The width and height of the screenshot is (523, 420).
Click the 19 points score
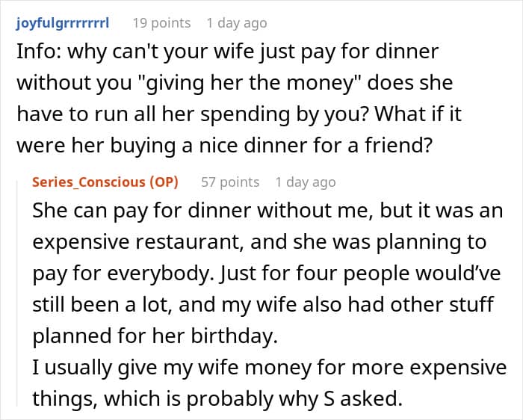click(x=161, y=23)
